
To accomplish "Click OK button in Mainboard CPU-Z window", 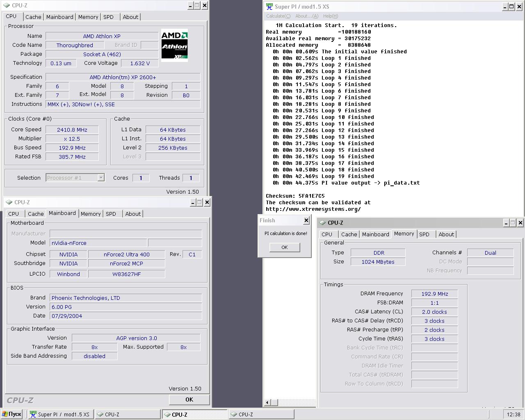I will 189,399.
